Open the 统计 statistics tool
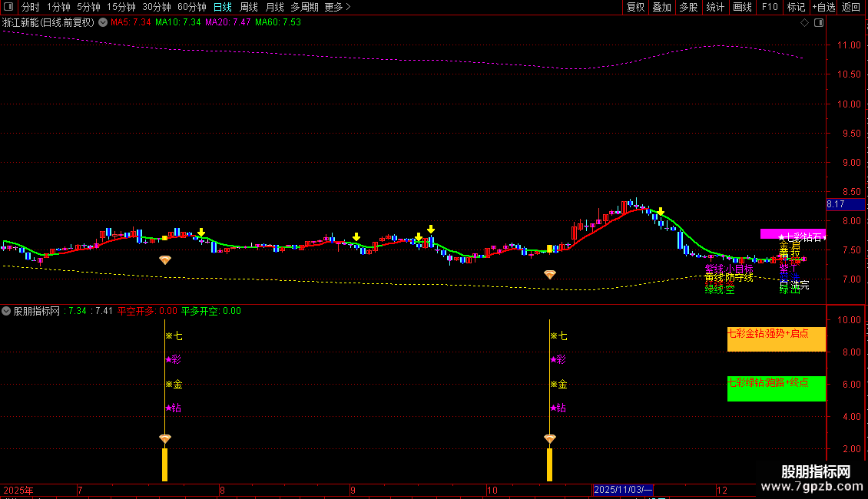This screenshot has height=499, width=868. [715, 7]
